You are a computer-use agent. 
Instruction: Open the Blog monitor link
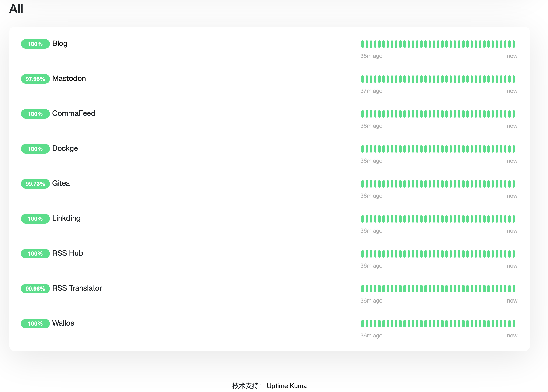click(60, 43)
